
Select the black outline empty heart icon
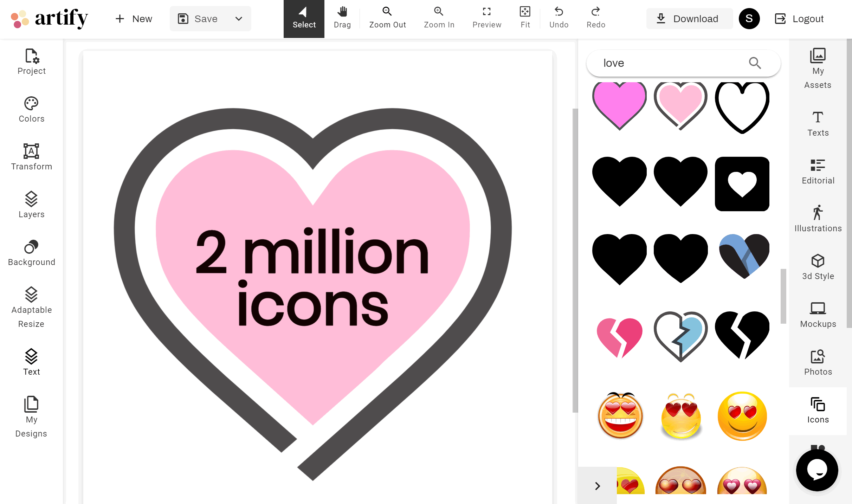pyautogui.click(x=742, y=108)
